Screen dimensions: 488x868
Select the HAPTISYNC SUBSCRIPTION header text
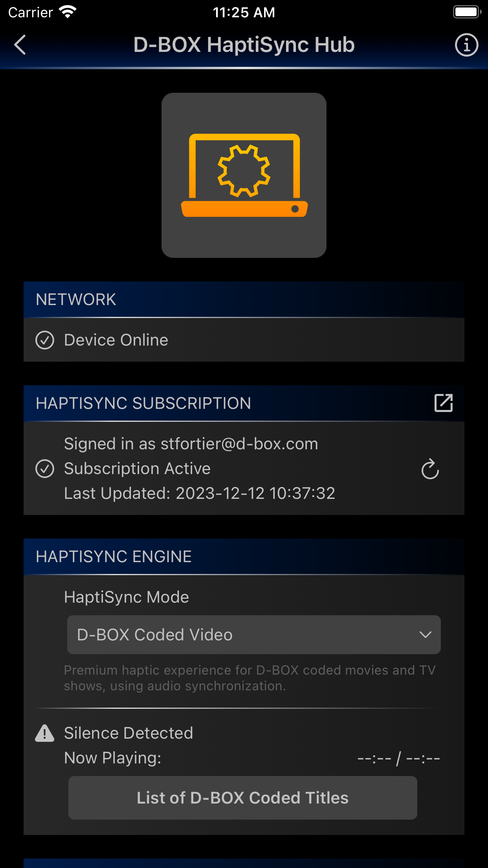143,403
